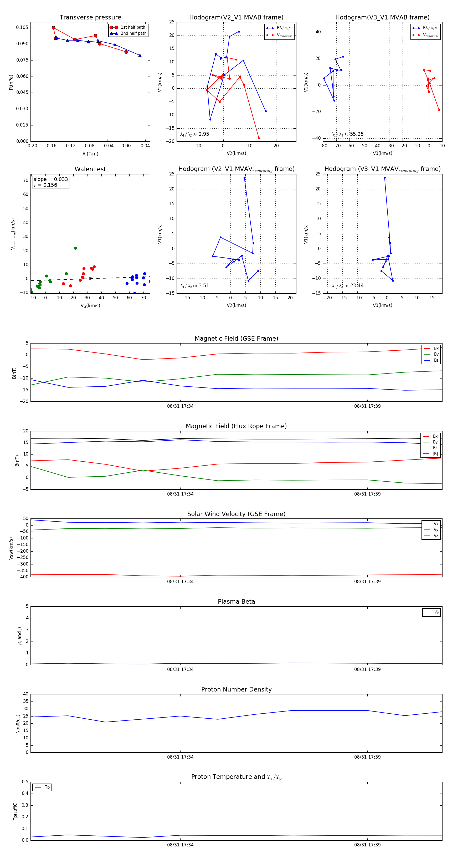473x868 pixels.
Task: Click the By legend entry in the GSE magnetic field plot
Action: click(431, 354)
